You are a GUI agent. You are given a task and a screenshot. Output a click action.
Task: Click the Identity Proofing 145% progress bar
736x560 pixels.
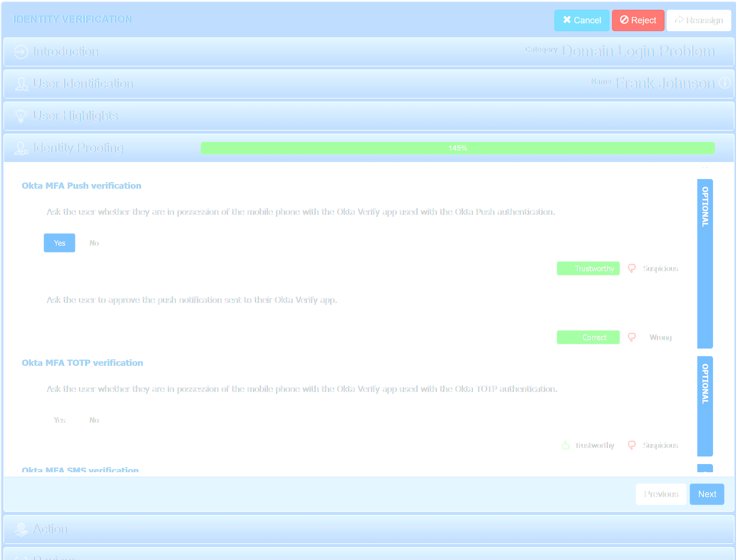(457, 148)
